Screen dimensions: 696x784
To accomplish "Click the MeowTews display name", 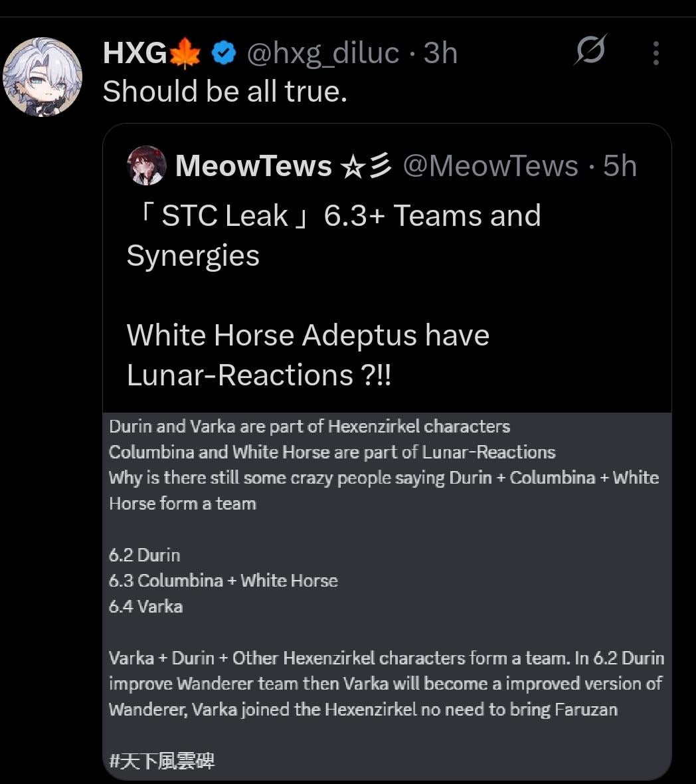I will coord(253,166).
